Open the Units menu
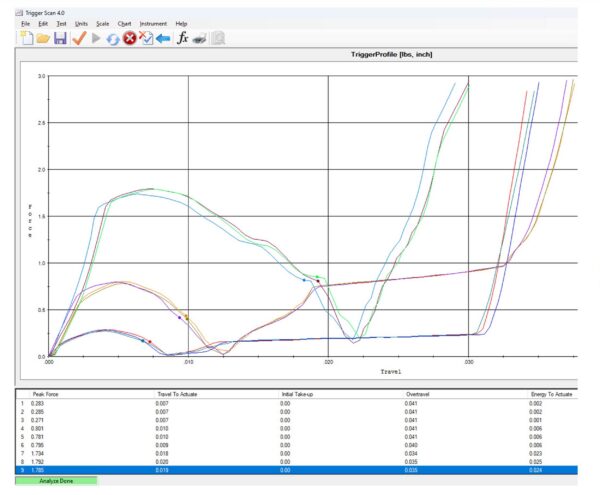The width and height of the screenshot is (600, 495). click(x=81, y=23)
